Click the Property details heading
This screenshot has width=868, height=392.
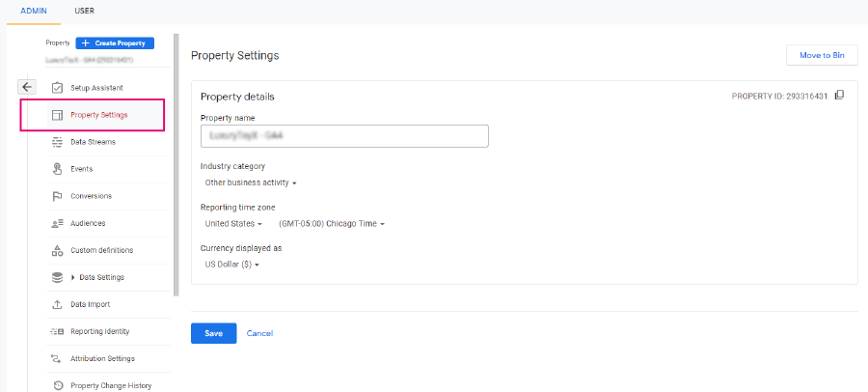pyautogui.click(x=237, y=97)
